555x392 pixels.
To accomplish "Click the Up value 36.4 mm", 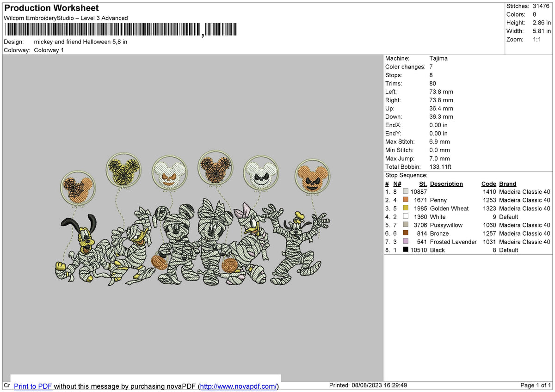I will pos(441,108).
